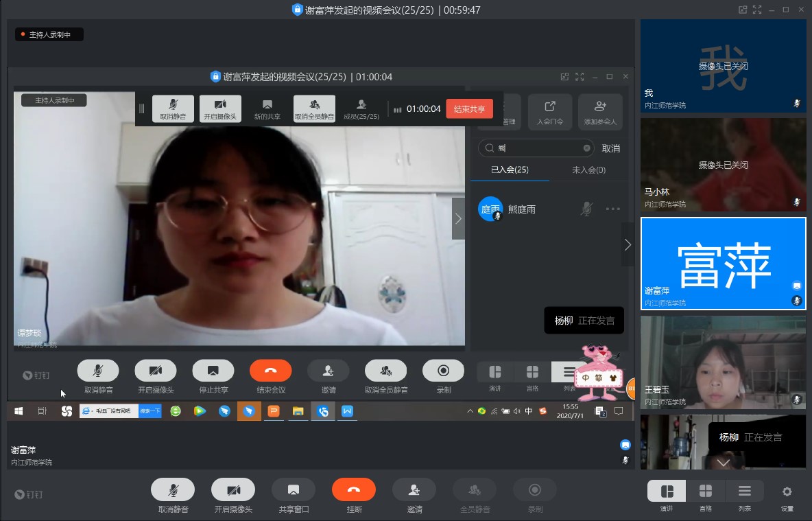
Task: Select 王碧玉 video thumbnail
Action: tap(723, 362)
